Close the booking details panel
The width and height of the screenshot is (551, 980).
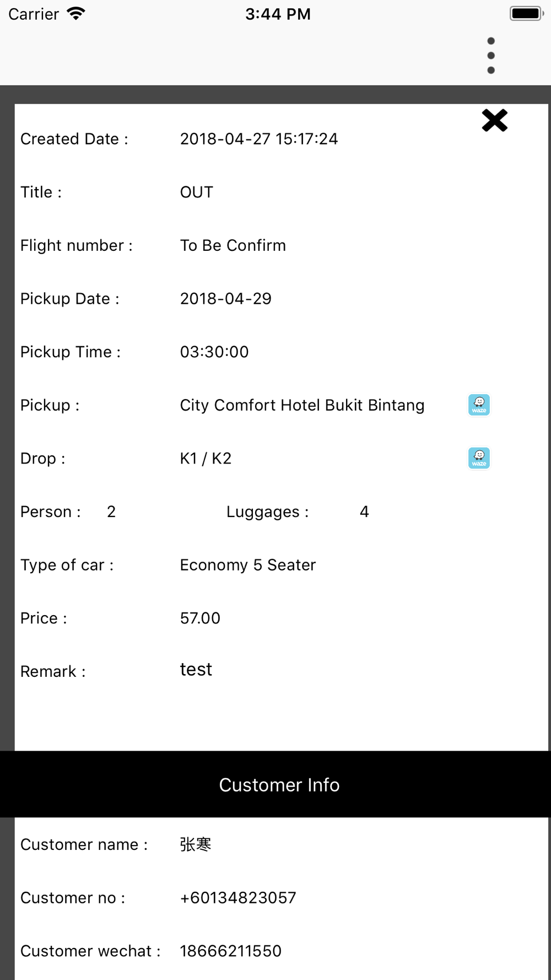click(x=494, y=120)
